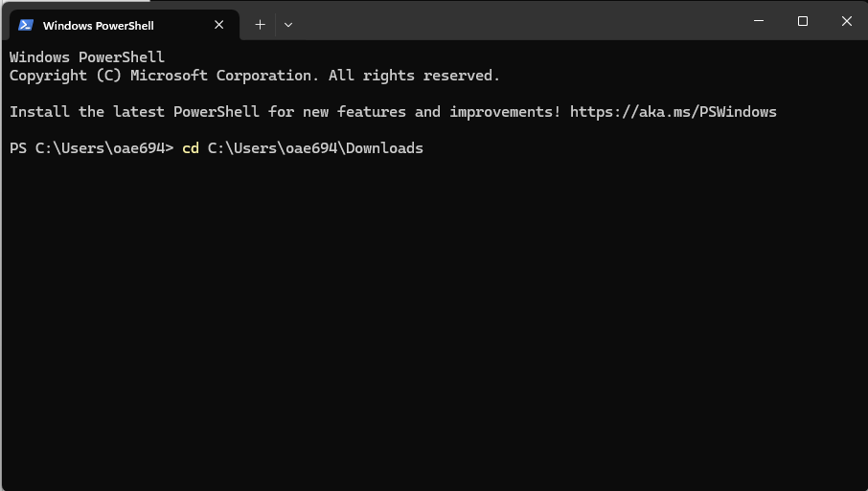Click the empty terminal area below the prompt
Screen dimensions: 868x491
(431, 316)
